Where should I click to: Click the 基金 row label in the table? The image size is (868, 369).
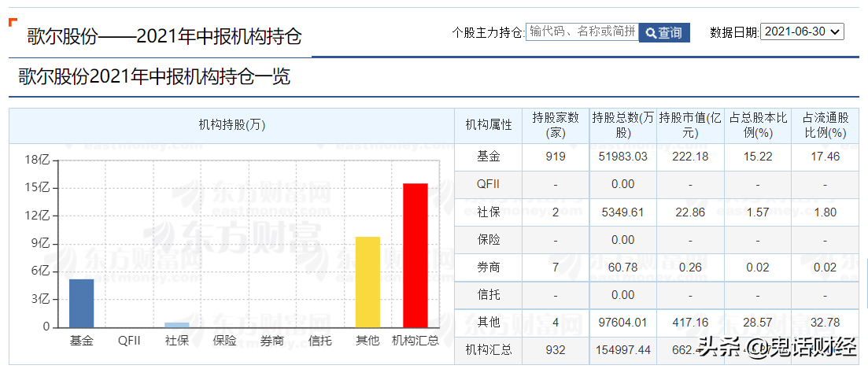pyautogui.click(x=488, y=157)
